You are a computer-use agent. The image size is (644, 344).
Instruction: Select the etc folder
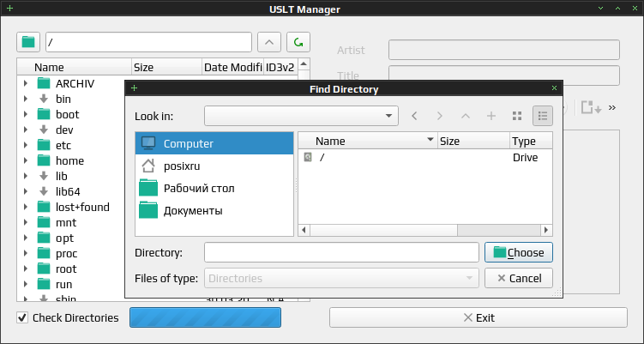click(x=63, y=145)
